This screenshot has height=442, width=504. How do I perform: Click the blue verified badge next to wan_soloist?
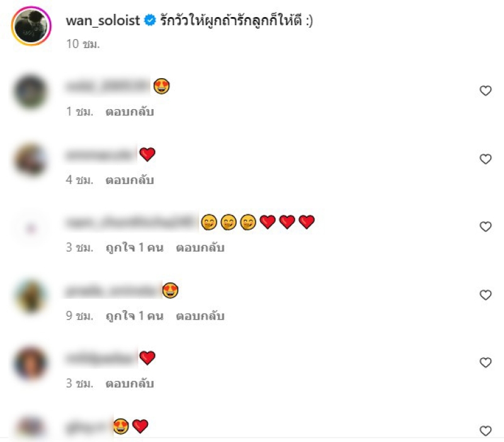tap(150, 20)
